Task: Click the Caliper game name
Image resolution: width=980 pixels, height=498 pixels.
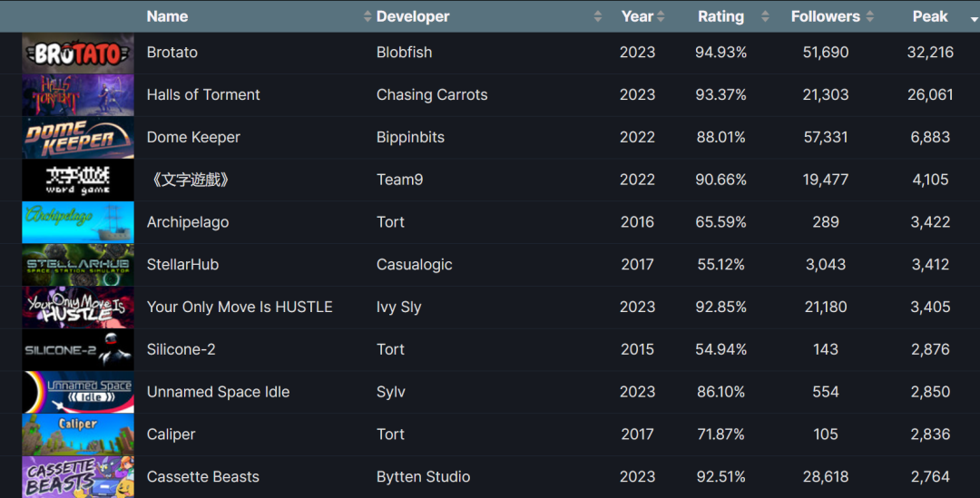Action: tap(171, 435)
